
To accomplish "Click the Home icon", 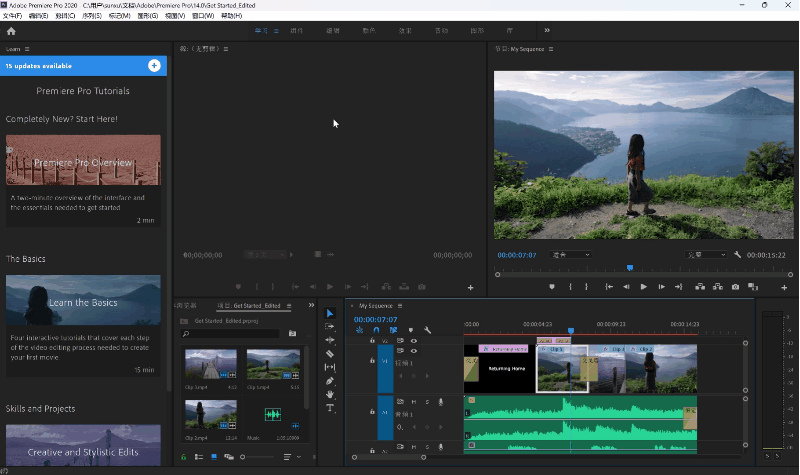I will tap(11, 31).
